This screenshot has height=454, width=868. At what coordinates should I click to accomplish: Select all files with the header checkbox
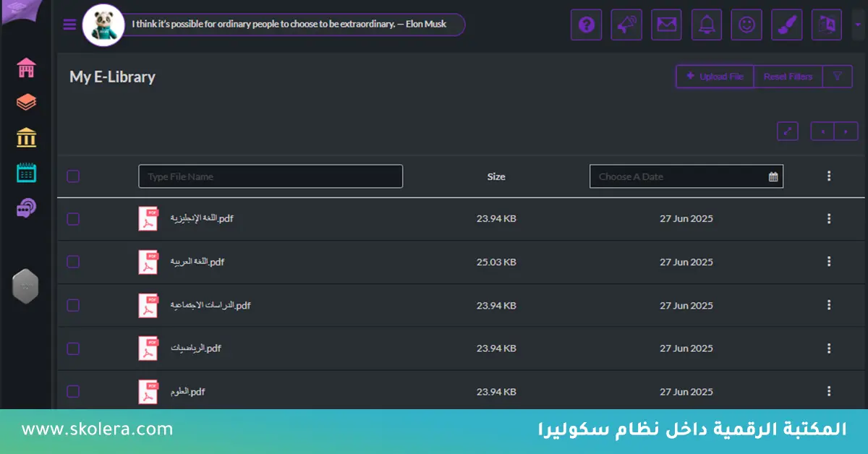coord(72,176)
